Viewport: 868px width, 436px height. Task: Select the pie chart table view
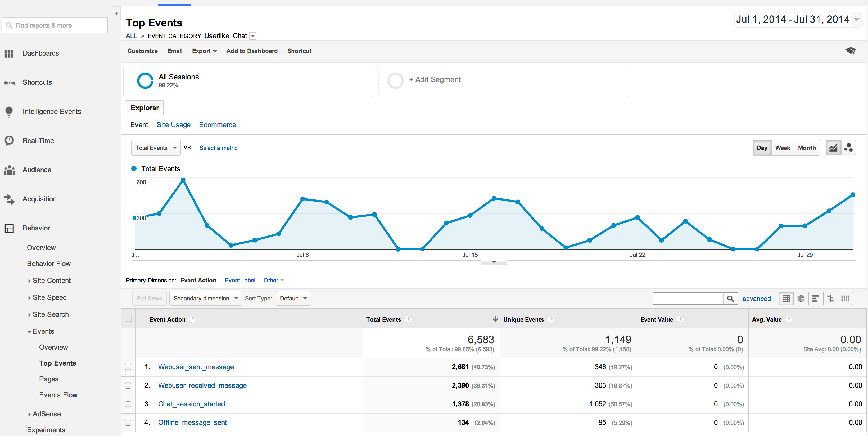[801, 299]
